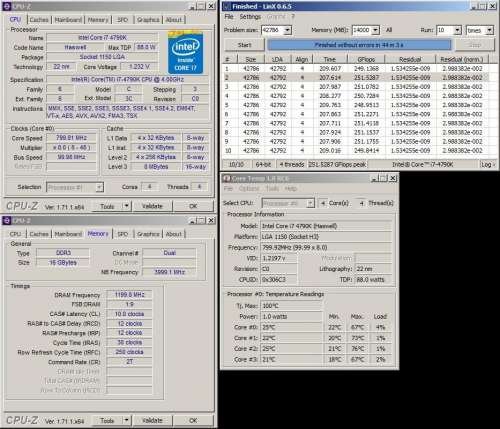Click the NB Frequency value in CPU-Z

pyautogui.click(x=169, y=272)
